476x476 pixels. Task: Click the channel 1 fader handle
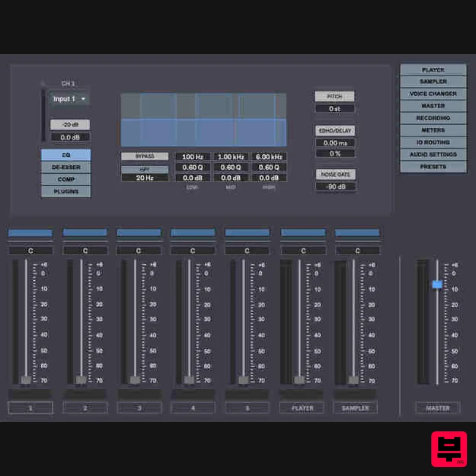(x=26, y=380)
